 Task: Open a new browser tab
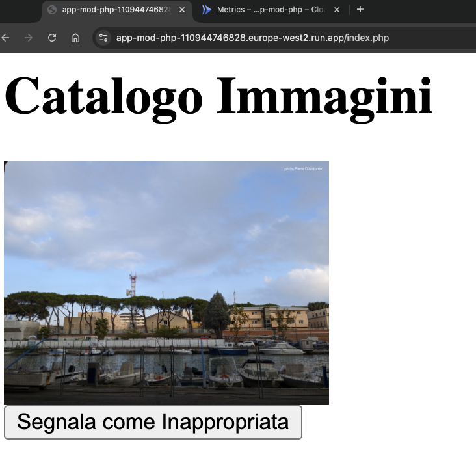(360, 10)
